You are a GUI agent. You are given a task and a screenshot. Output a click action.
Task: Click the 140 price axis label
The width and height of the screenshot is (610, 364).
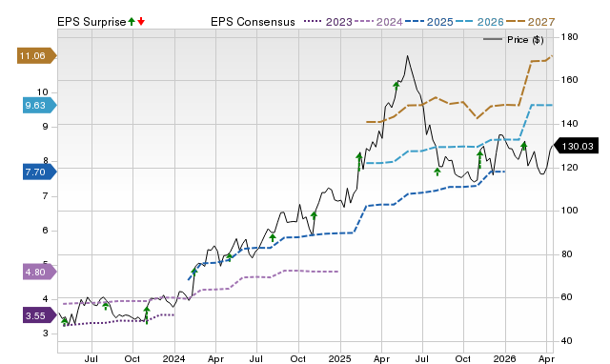pos(569,124)
